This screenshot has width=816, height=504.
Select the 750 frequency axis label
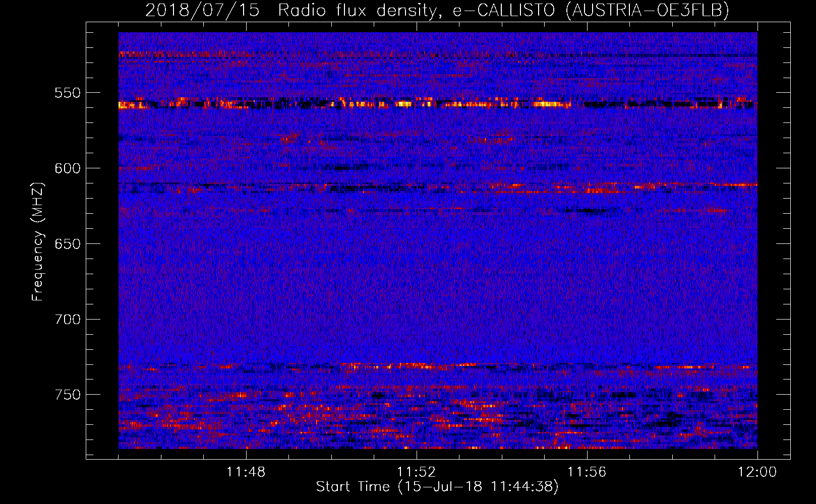68,395
